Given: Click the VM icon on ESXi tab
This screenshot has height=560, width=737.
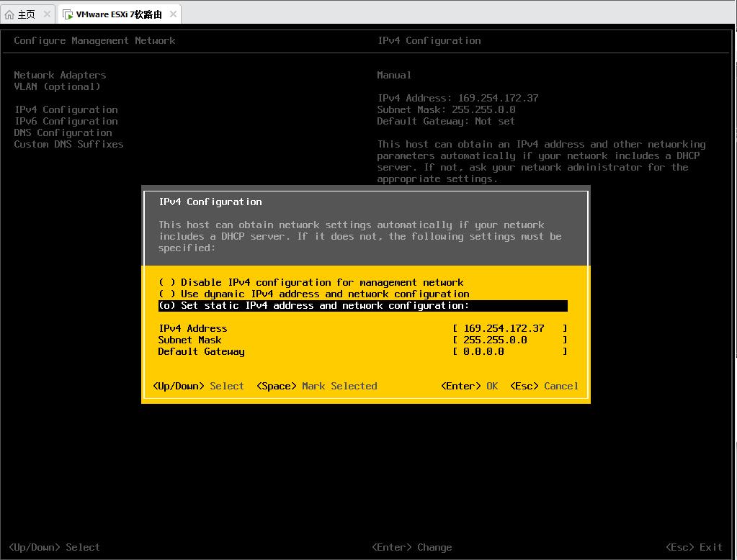Looking at the screenshot, I should coord(68,14).
